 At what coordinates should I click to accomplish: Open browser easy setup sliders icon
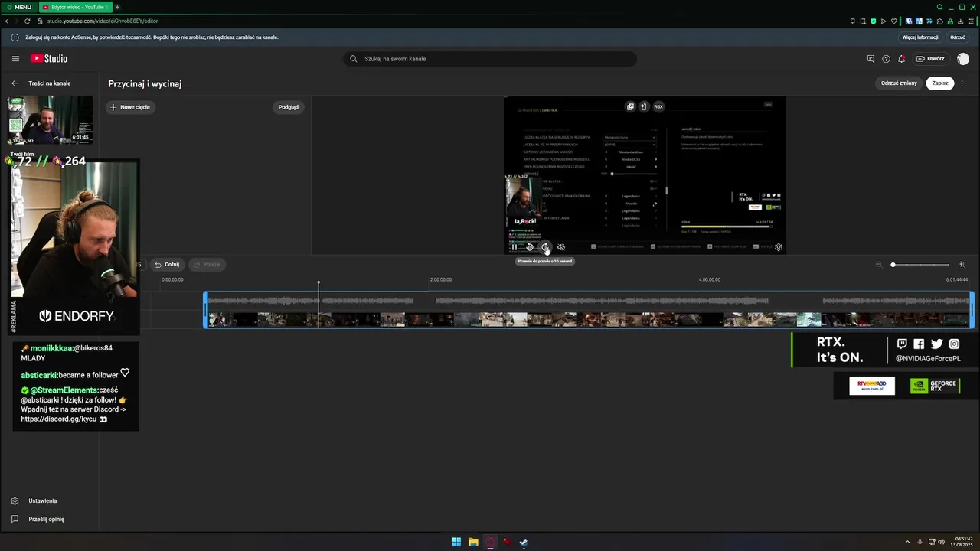972,21
